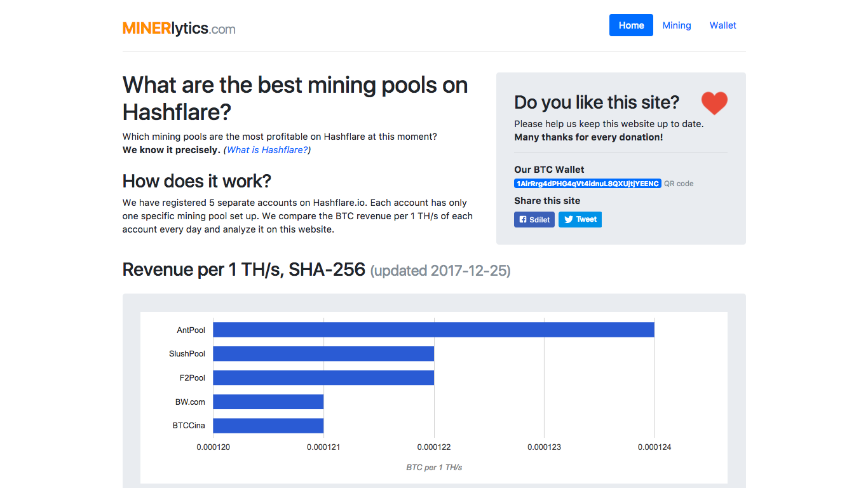This screenshot has height=488, width=868.
Task: Open the Mining nav tab
Action: click(677, 25)
